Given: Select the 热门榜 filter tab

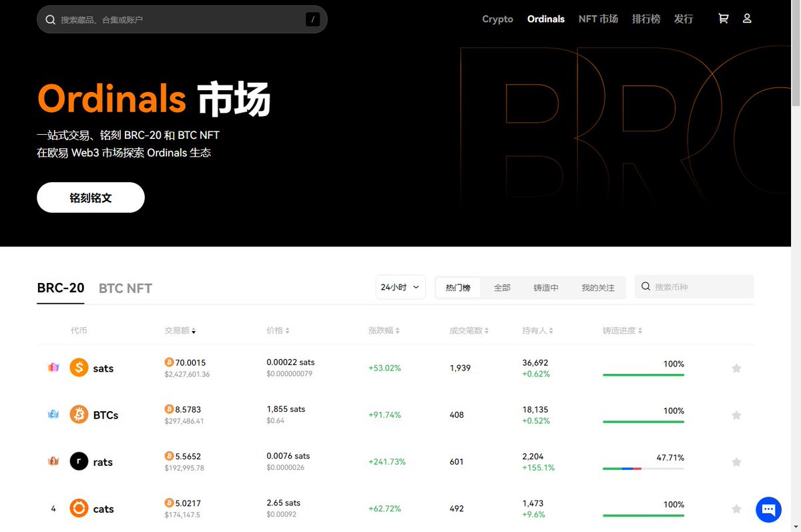Looking at the screenshot, I should click(x=458, y=288).
